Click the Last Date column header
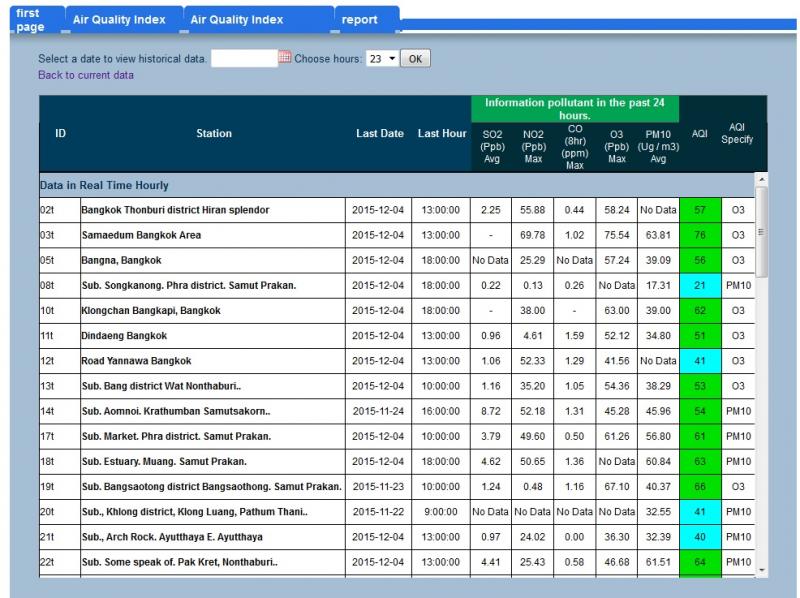 (x=380, y=133)
